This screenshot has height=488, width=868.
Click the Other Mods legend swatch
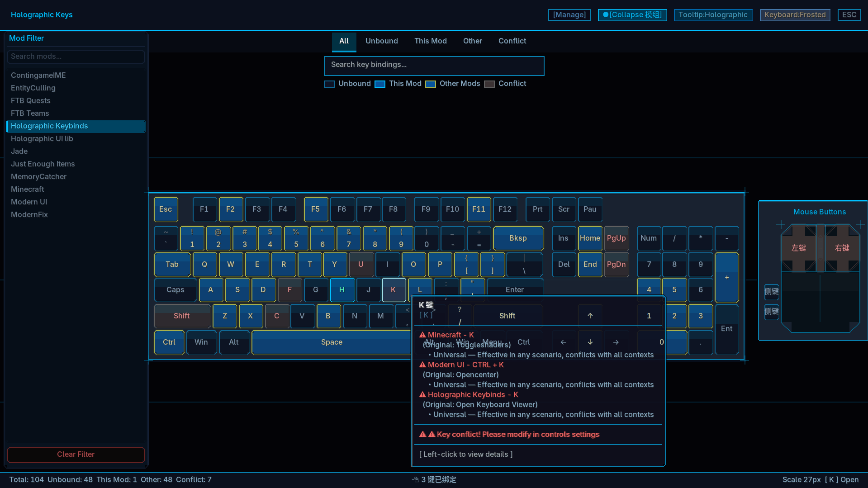tap(431, 84)
